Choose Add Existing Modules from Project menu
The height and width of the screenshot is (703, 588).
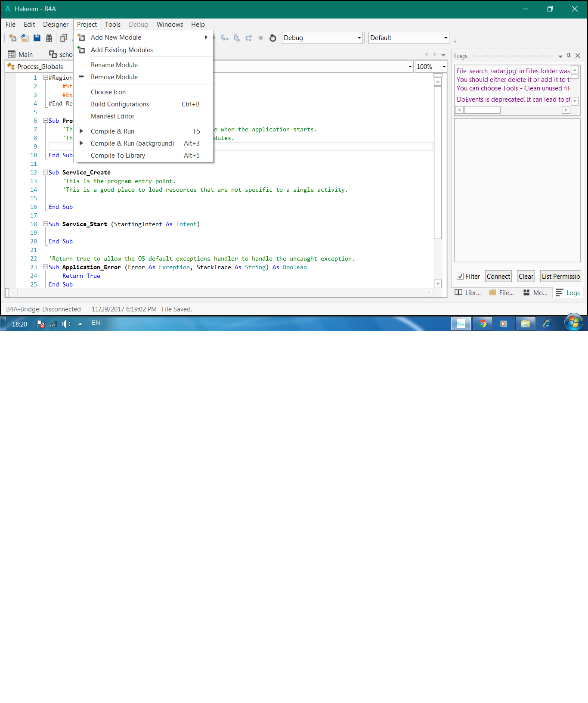pyautogui.click(x=143, y=50)
